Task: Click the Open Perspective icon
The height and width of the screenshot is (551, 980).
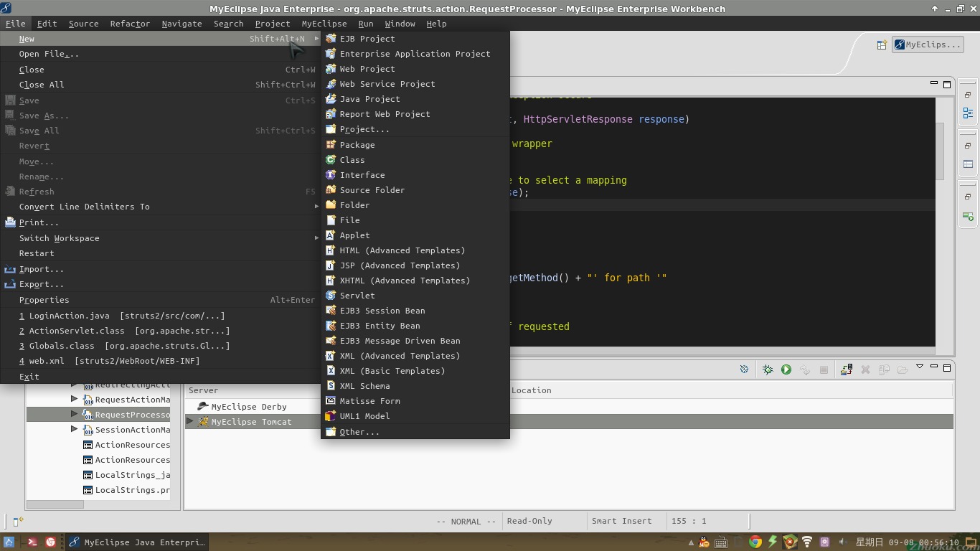Action: coord(882,44)
